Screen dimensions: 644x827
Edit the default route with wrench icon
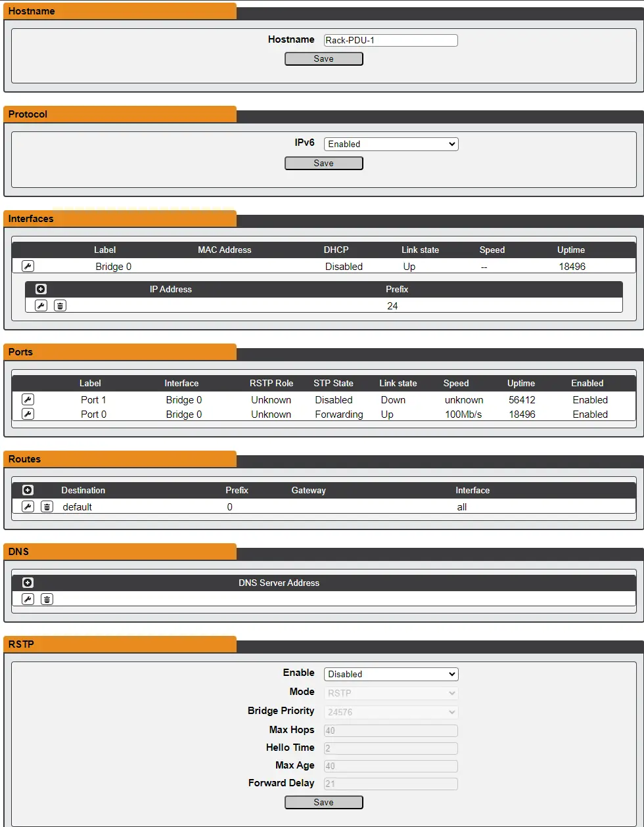point(28,506)
